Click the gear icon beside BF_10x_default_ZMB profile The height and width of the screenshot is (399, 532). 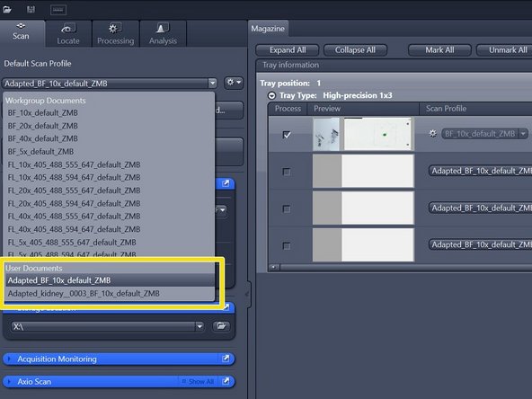coord(432,134)
